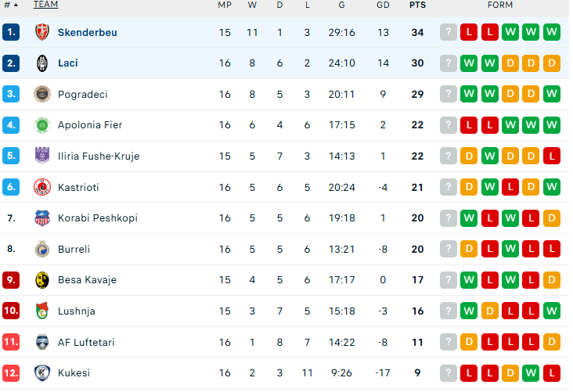
Task: Click Kukesi's most recent L form badge
Action: tap(470, 373)
